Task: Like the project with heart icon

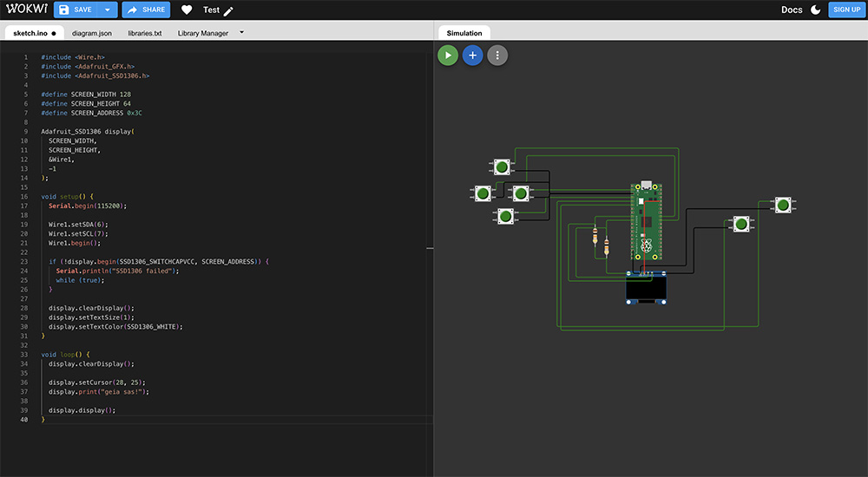Action: 187,10
